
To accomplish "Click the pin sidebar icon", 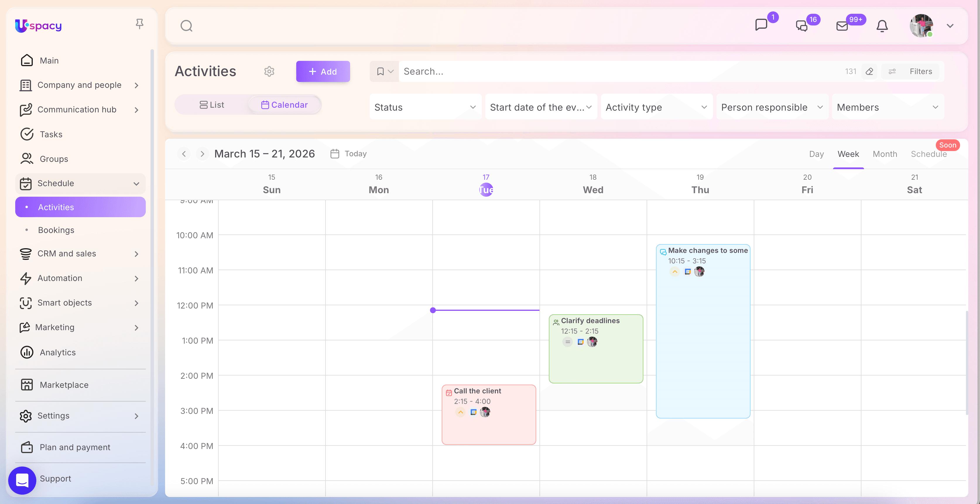I will [x=140, y=24].
